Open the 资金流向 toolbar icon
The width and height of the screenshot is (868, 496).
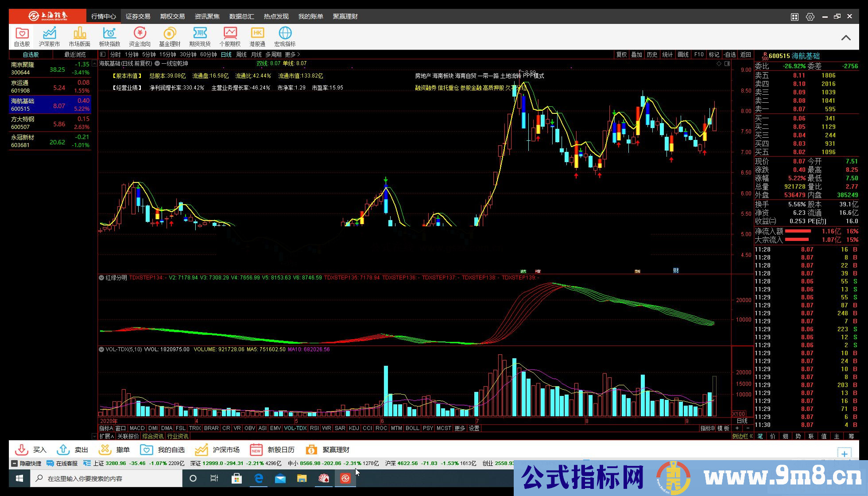click(139, 36)
